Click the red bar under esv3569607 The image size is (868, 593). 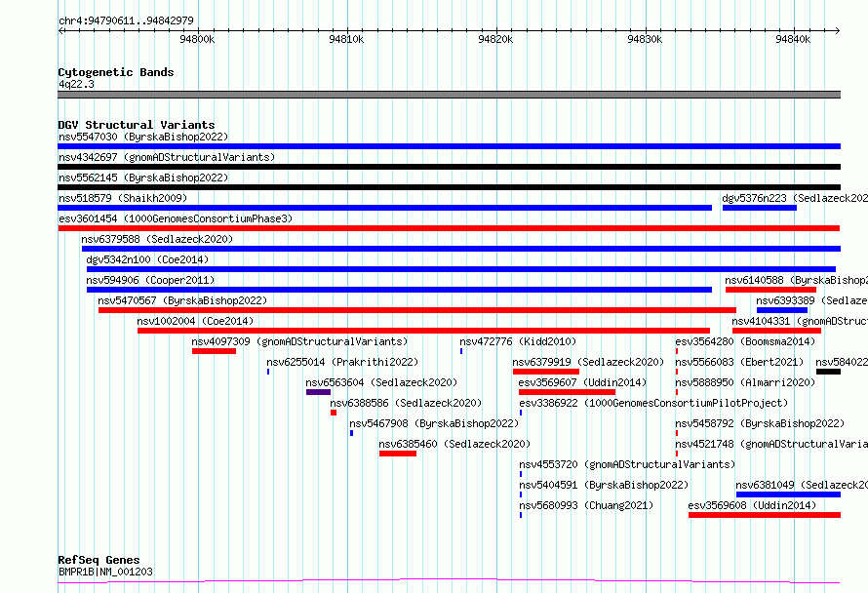[x=567, y=392]
